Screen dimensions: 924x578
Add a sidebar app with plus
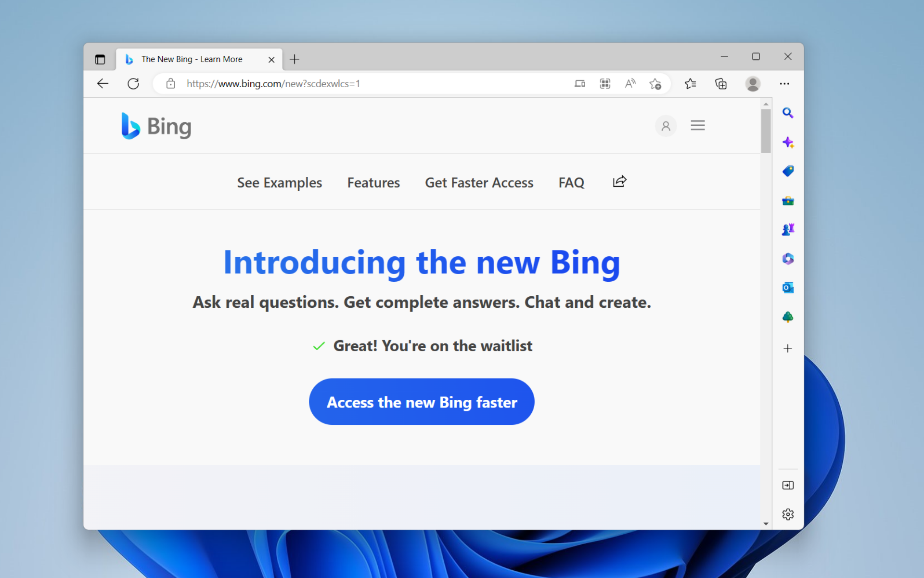[788, 348]
